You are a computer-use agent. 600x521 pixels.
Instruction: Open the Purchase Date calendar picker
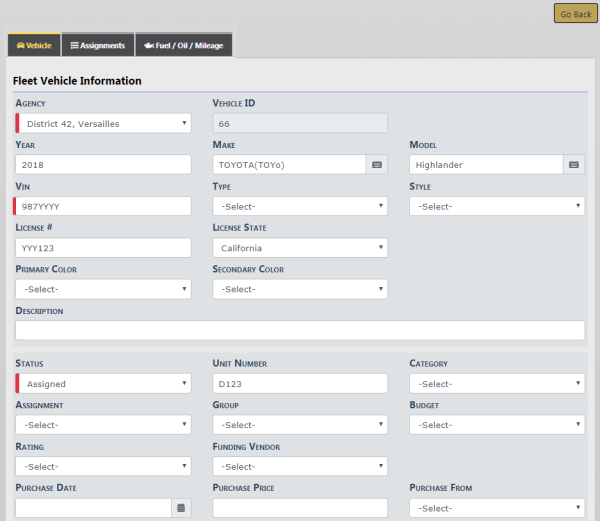(181, 508)
